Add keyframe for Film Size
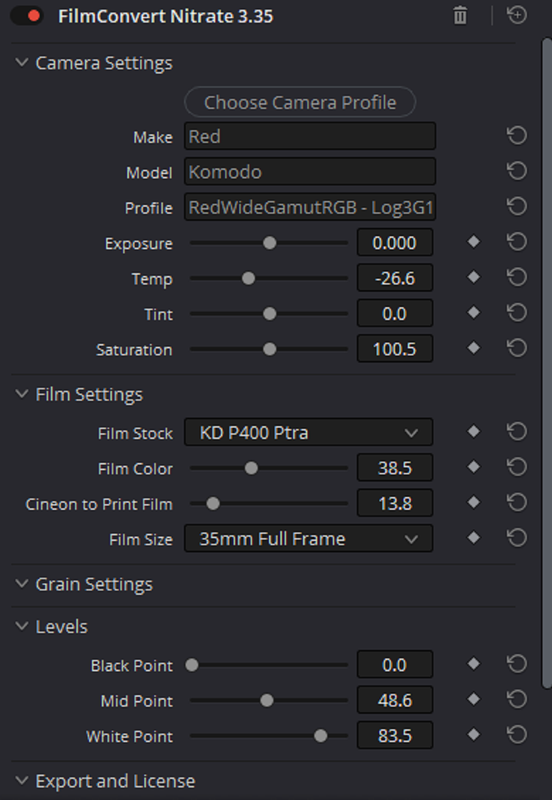Viewport: 552px width, 800px height. coord(473,538)
